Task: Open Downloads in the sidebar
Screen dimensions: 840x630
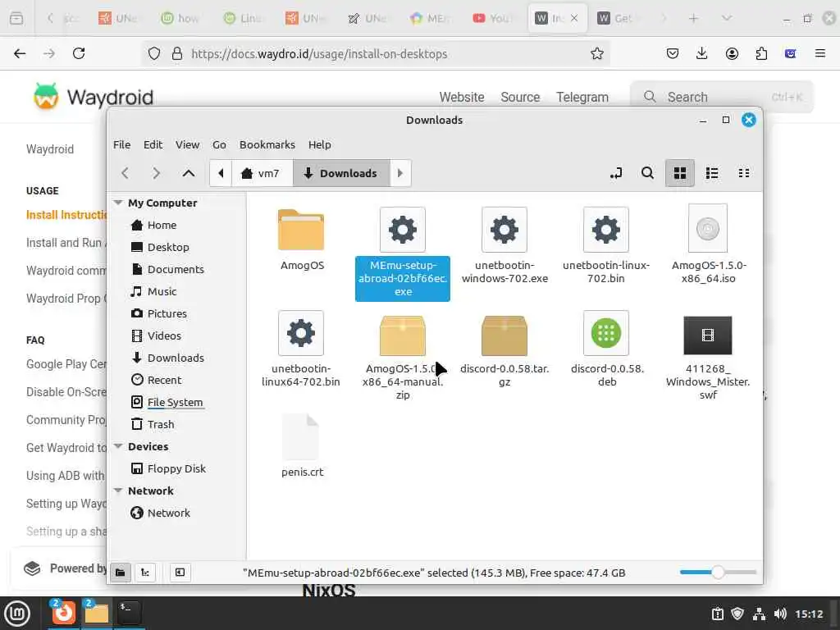Action: [176, 358]
